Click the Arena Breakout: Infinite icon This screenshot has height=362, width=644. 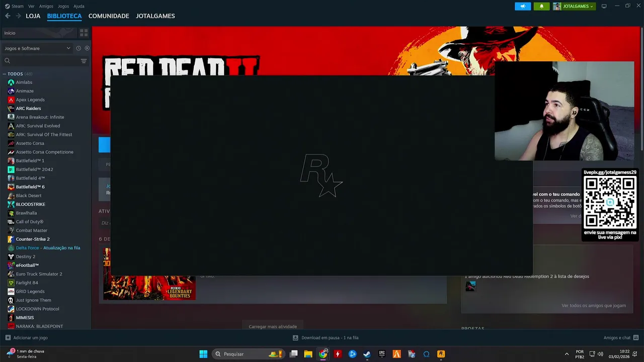(11, 117)
